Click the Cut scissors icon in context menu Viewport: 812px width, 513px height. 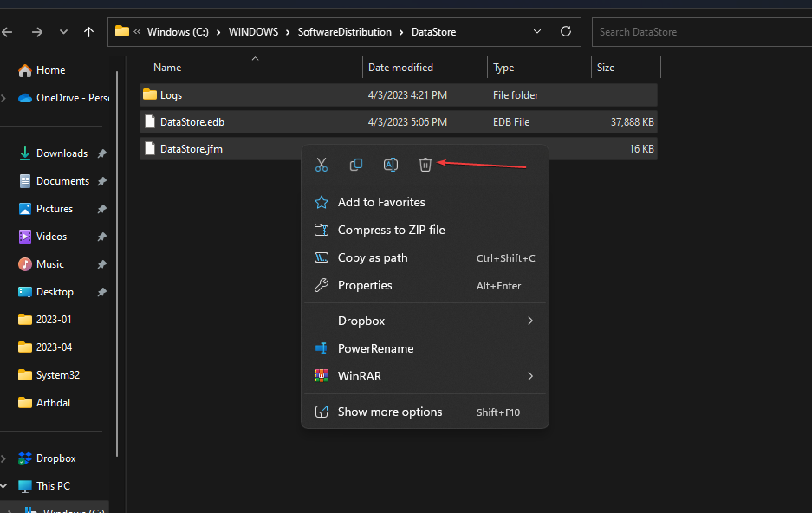[322, 165]
